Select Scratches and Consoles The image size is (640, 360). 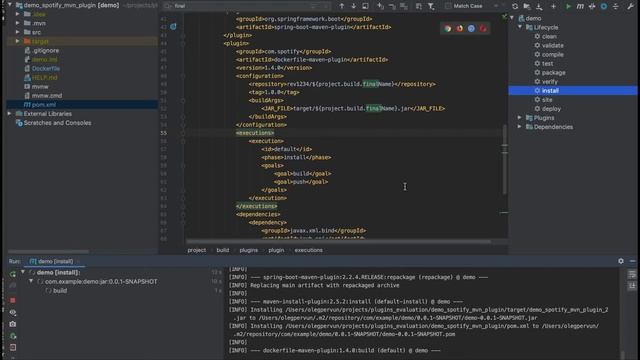pos(57,123)
